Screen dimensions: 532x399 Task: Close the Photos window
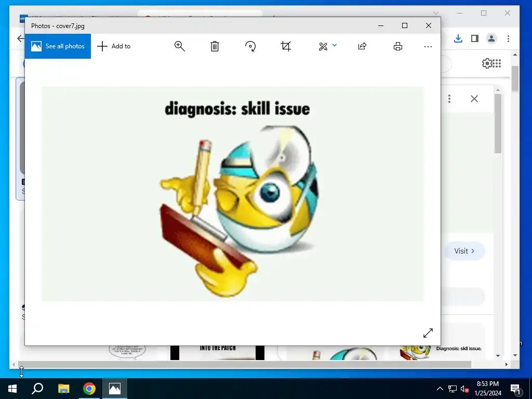click(429, 25)
